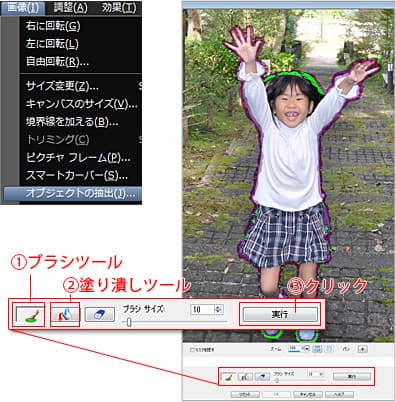This screenshot has height=402, width=396.
Task: Activate the pan tool icon button
Action: point(363,349)
